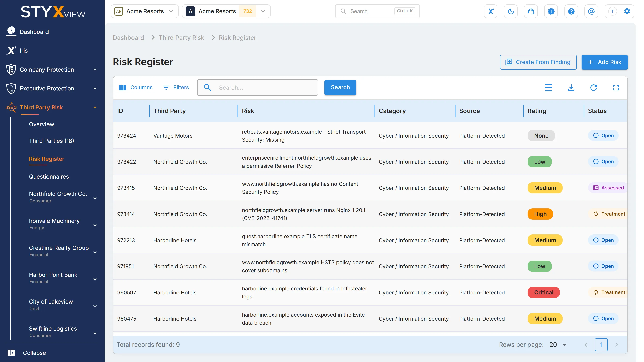Click Dashboard breadcrumb link
The width and height of the screenshot is (644, 362).
tap(128, 37)
